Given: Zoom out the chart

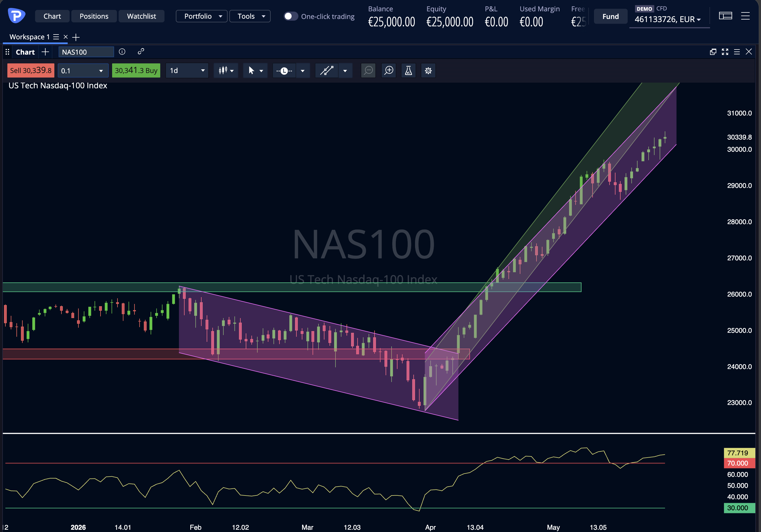Looking at the screenshot, I should pyautogui.click(x=368, y=70).
